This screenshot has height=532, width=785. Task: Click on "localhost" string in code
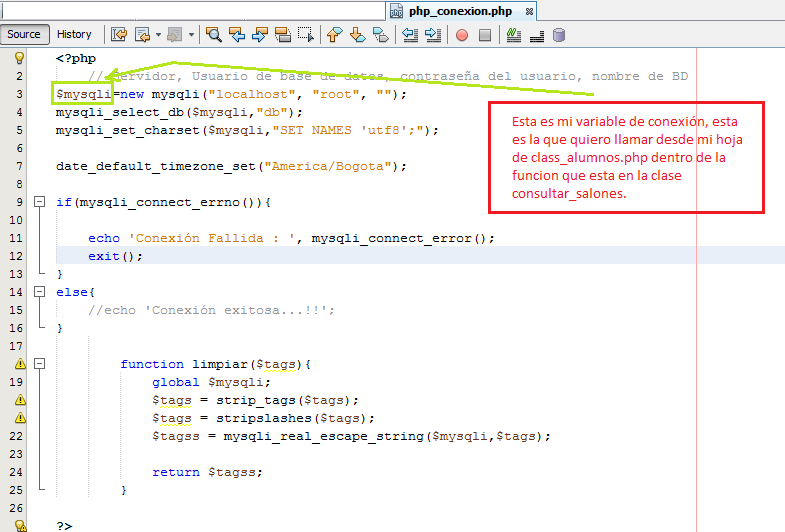pos(251,94)
